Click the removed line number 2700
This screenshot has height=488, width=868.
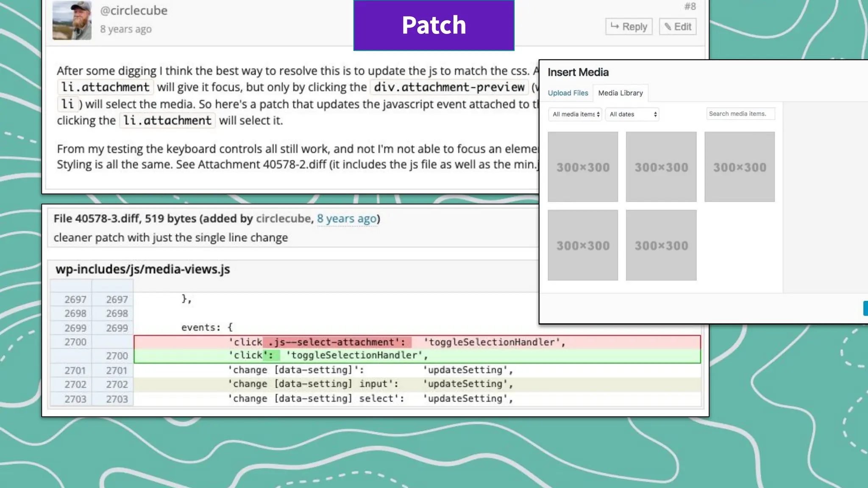75,342
